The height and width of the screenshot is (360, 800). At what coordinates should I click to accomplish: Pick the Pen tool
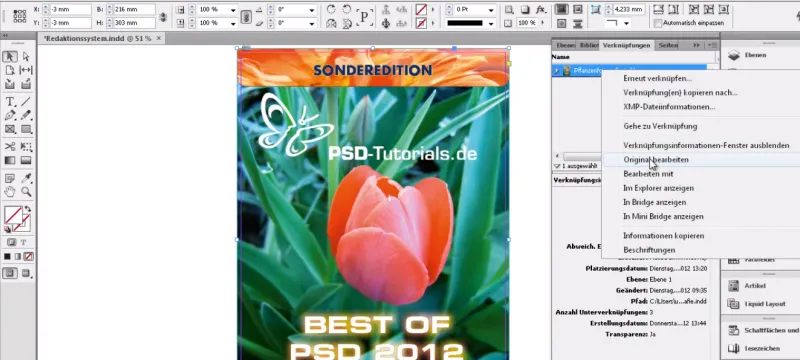tap(10, 116)
